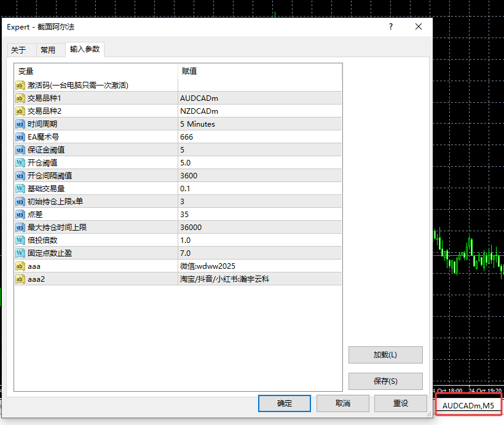Close the Expert dialog window
This screenshot has height=425, width=504.
click(419, 26)
